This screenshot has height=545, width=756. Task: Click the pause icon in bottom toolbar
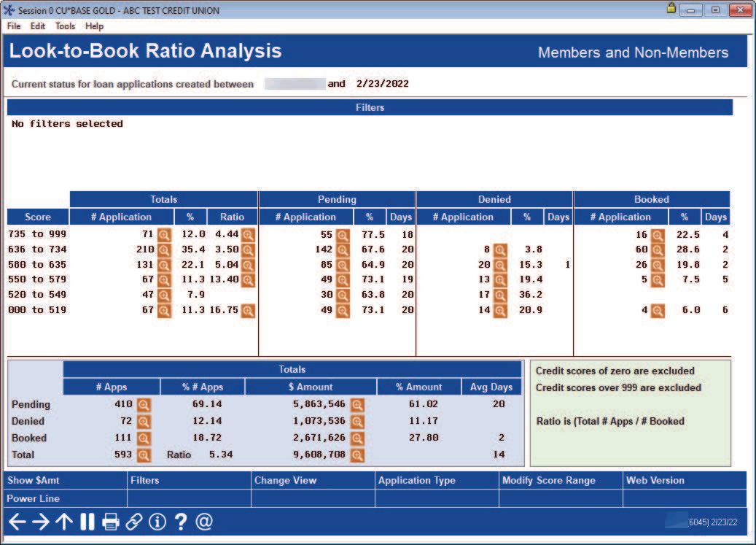coord(87,522)
